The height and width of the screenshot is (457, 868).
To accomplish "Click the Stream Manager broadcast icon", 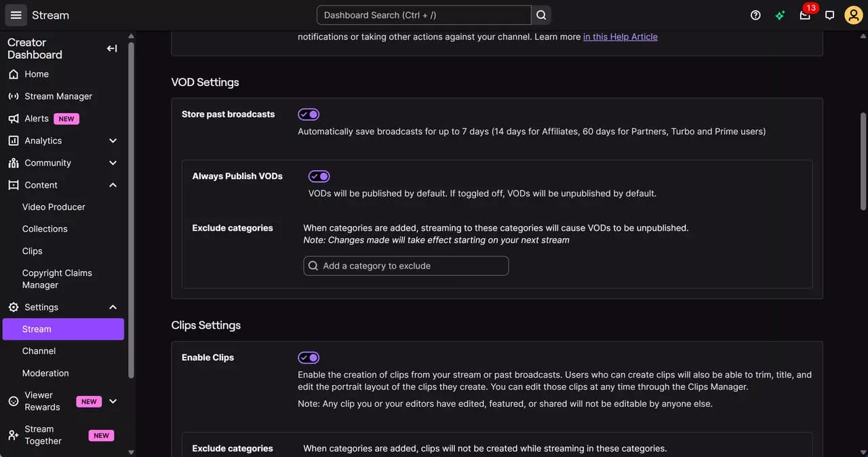I will [14, 96].
